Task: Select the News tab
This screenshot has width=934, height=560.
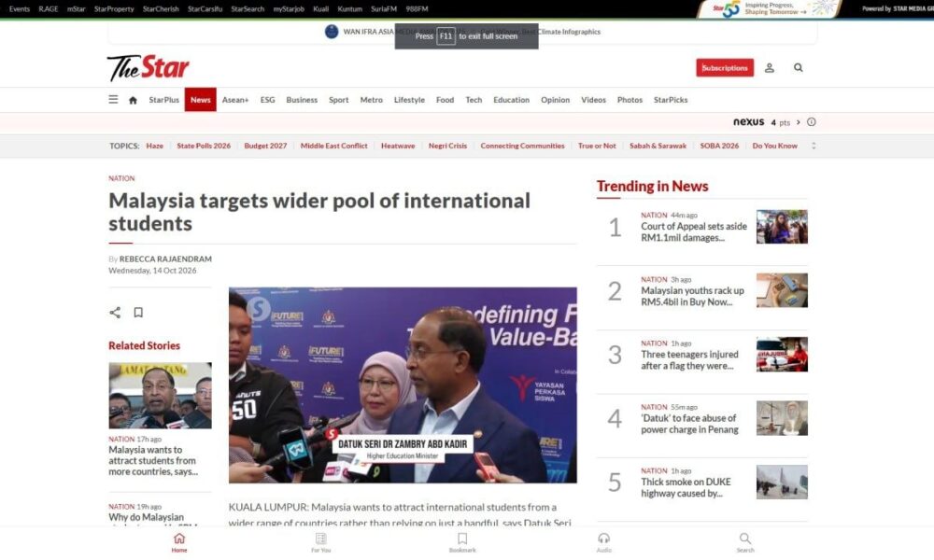Action: pyautogui.click(x=200, y=100)
